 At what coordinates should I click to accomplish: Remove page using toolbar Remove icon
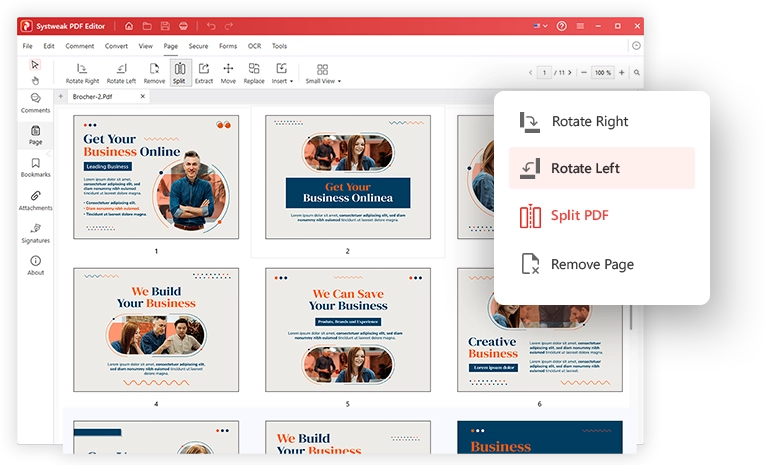tap(154, 74)
